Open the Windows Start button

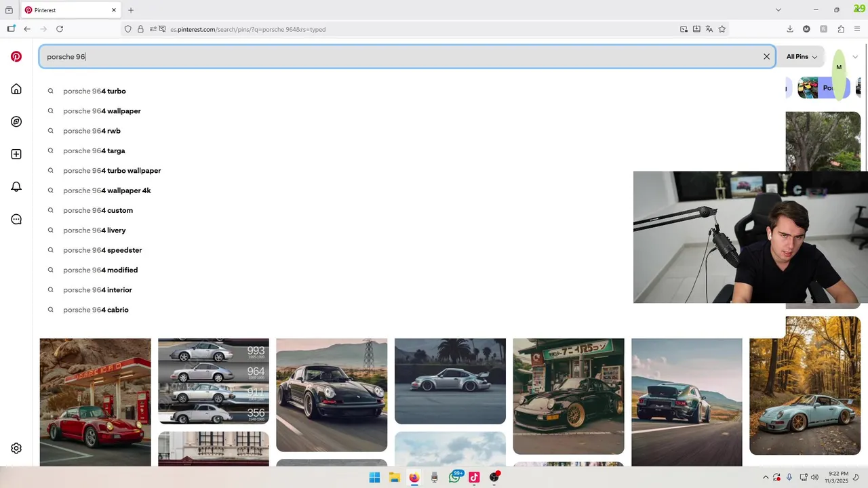(374, 477)
